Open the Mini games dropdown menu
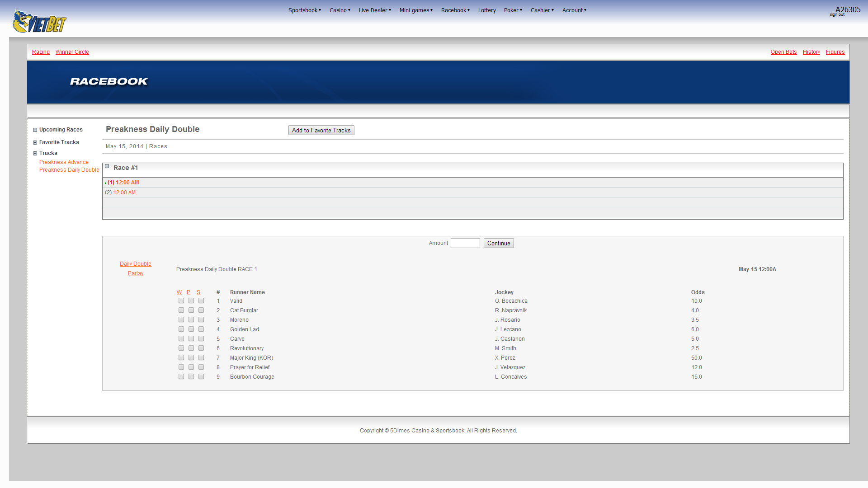This screenshot has height=488, width=868. pos(416,10)
